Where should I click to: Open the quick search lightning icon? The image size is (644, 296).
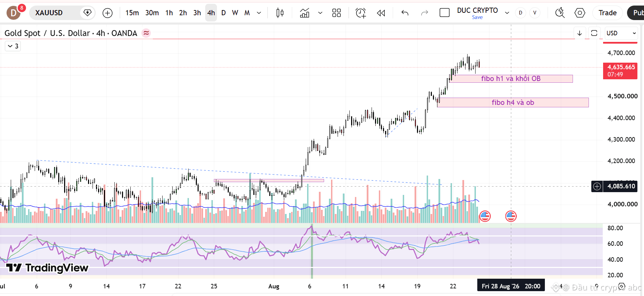(560, 13)
